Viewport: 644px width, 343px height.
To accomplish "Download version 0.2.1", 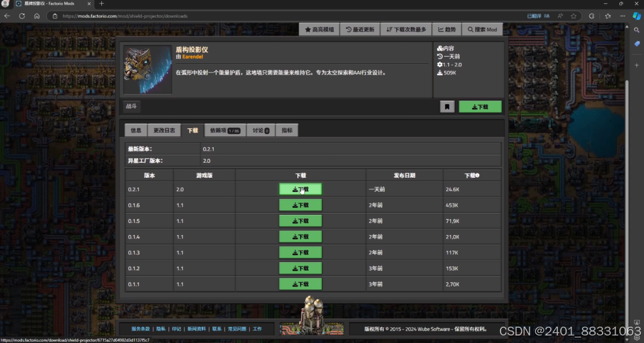I will 300,189.
